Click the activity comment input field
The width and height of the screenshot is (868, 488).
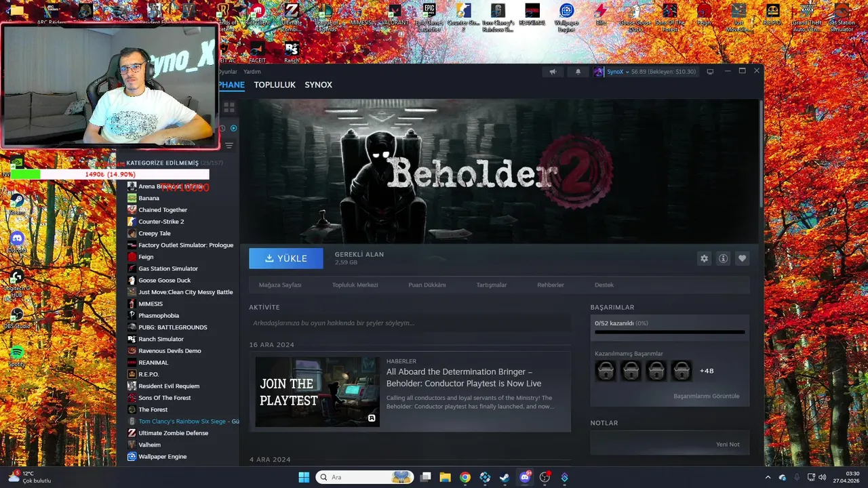click(x=410, y=323)
